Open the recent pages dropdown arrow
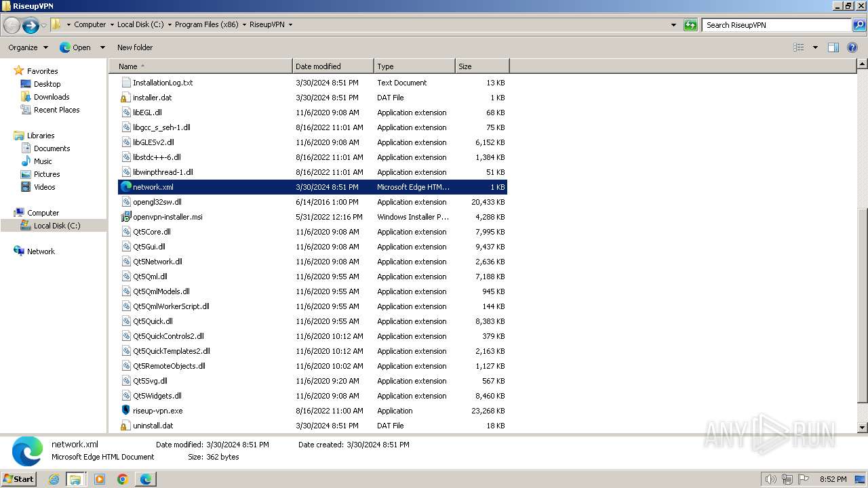This screenshot has height=488, width=868. (44, 25)
